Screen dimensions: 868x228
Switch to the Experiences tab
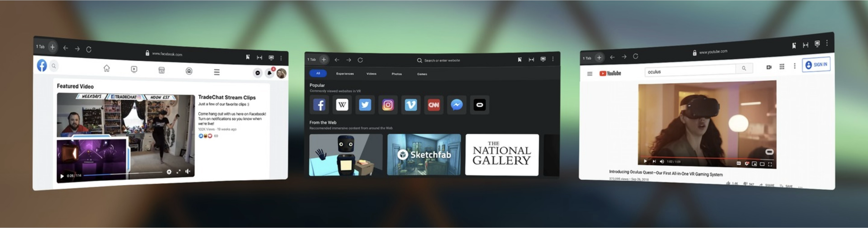(345, 74)
